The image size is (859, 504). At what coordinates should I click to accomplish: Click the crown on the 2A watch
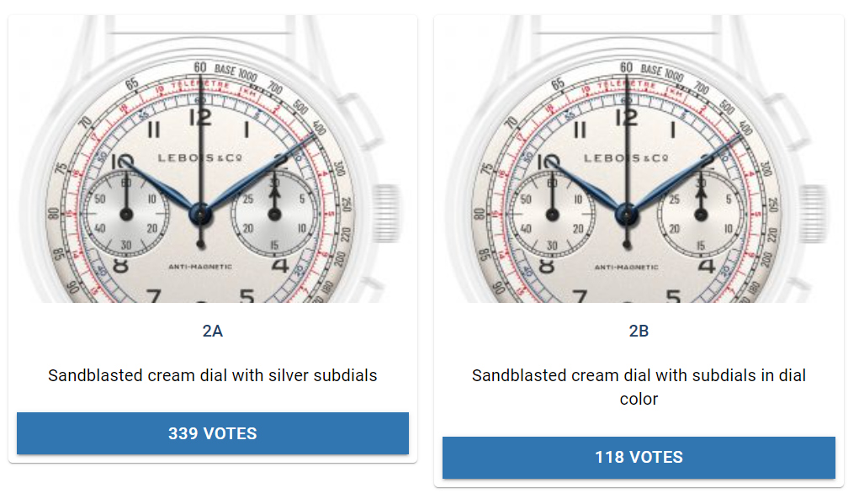click(x=387, y=214)
